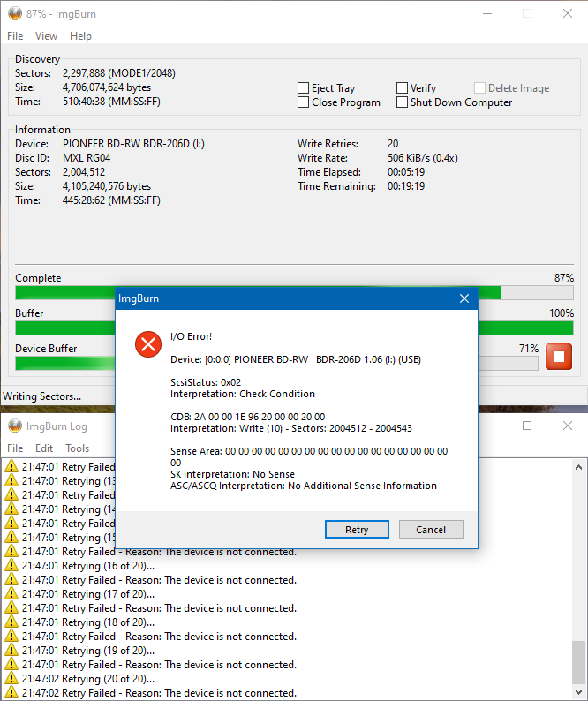Click the ImgBurn Log vertical scrollbar thumb

578,662
